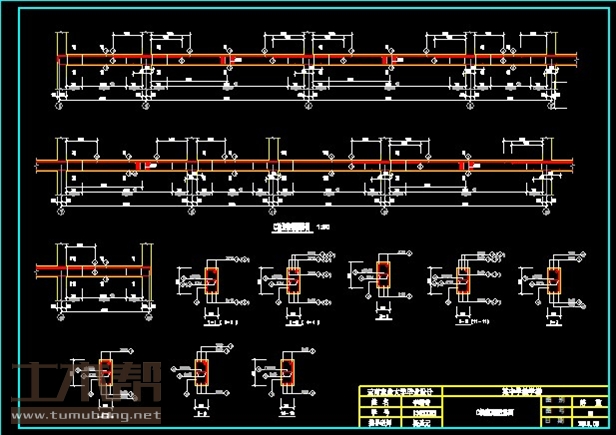616x435 pixels.
Task: Click the large gray watermark logo characters
Action: pos(85,385)
